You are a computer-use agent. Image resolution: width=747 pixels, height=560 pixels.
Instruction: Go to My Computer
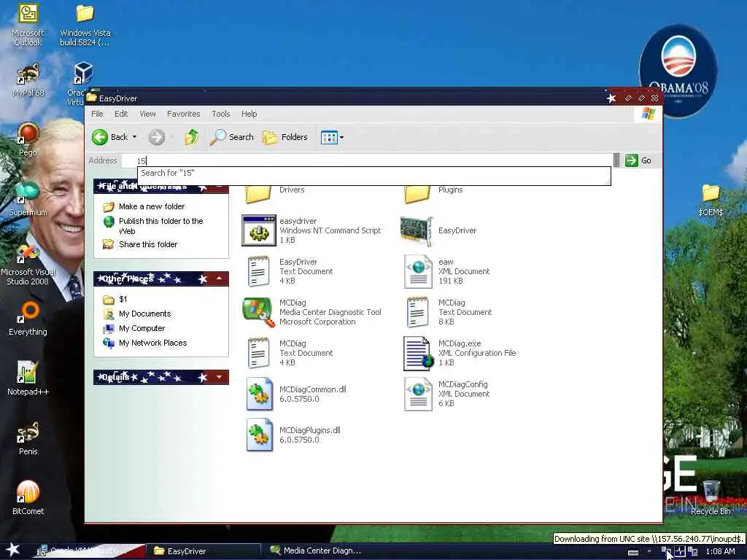[x=142, y=328]
